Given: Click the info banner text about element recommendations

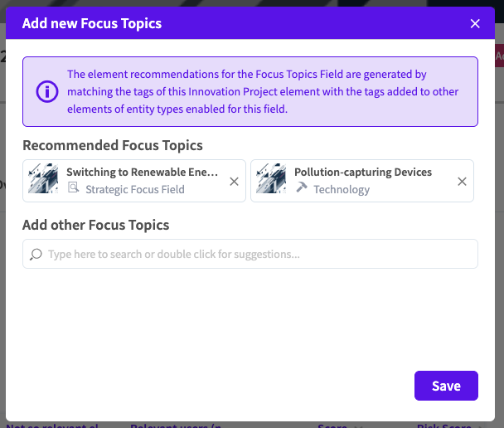Looking at the screenshot, I should click(257, 91).
